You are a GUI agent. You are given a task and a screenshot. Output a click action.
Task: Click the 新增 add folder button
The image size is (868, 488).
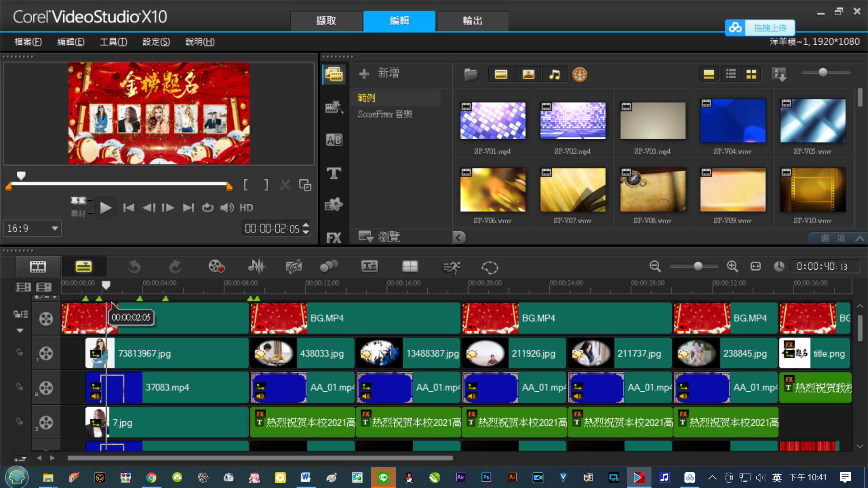379,73
